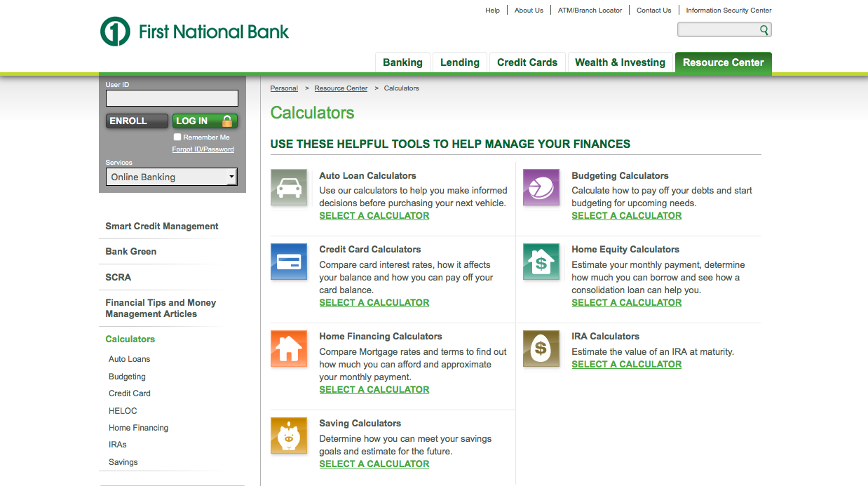Click the search magnifier icon

coord(764,29)
